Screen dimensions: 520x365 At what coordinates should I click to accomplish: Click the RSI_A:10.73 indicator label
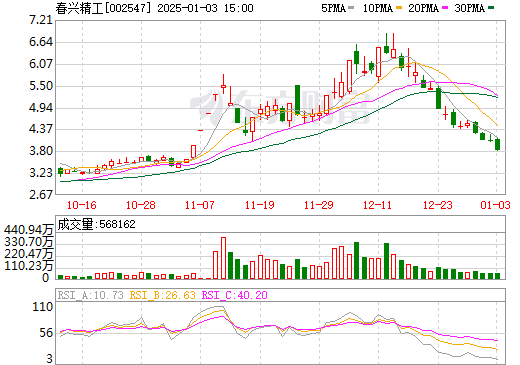tap(91, 295)
